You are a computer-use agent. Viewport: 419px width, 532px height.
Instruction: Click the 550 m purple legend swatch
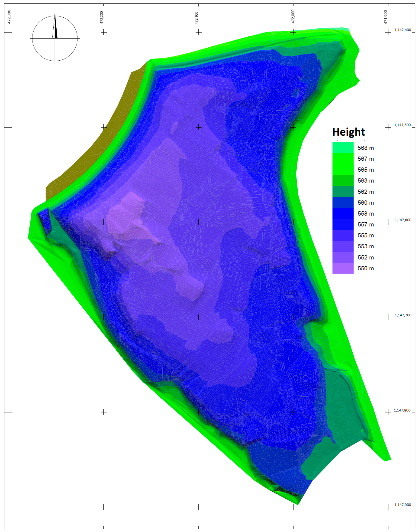343,268
